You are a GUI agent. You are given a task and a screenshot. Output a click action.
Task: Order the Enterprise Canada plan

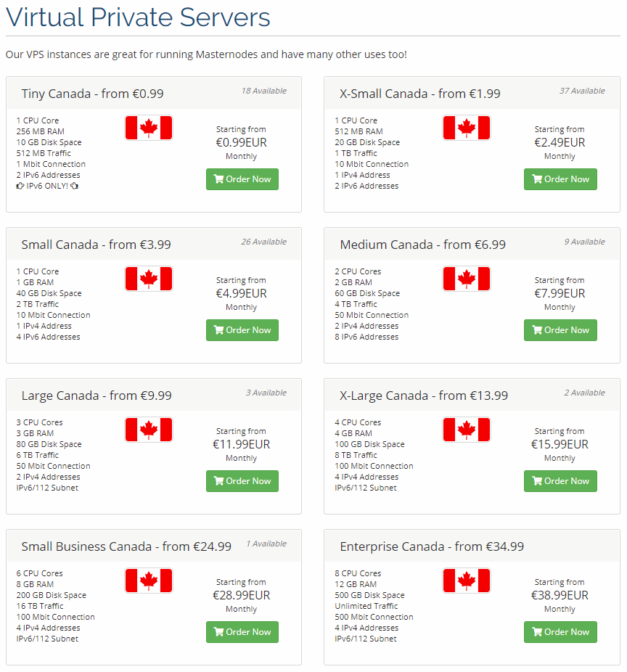click(x=560, y=632)
